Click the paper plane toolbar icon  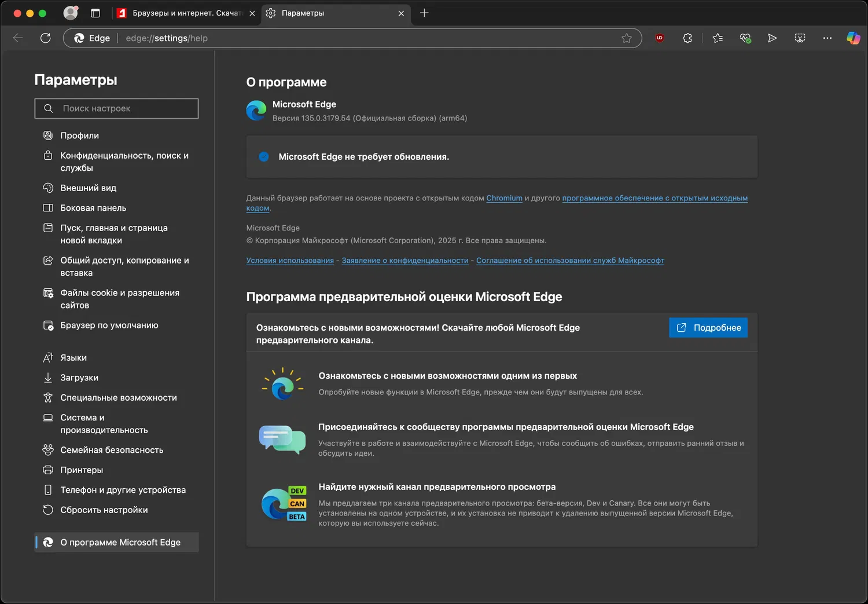[773, 38]
